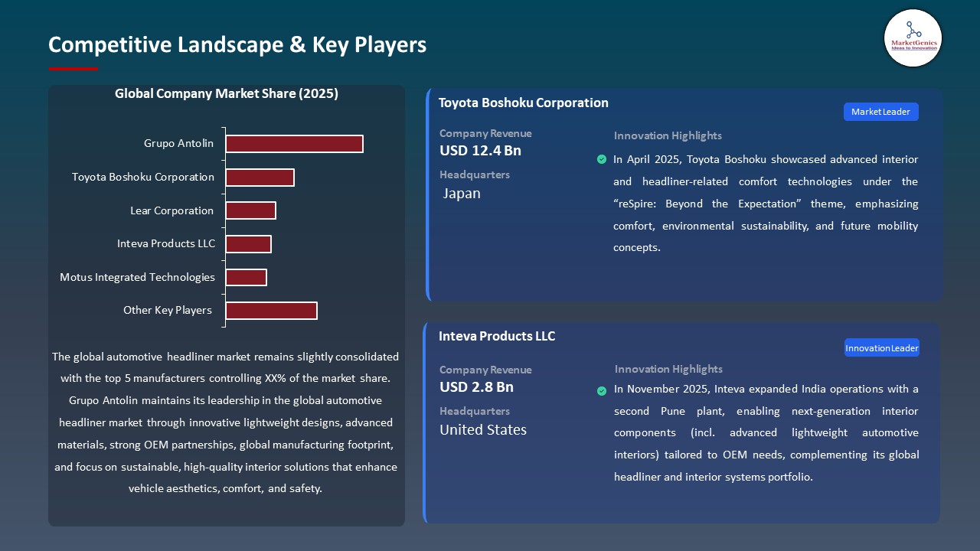Click 'Innovation Highlights' heading in the Toyota Boshoku card
This screenshot has width=980, height=551.
point(668,135)
